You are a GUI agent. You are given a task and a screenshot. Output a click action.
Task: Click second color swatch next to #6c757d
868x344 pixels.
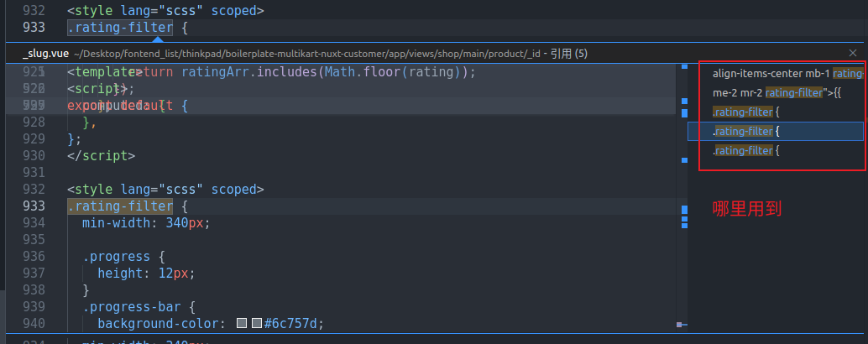256,324
